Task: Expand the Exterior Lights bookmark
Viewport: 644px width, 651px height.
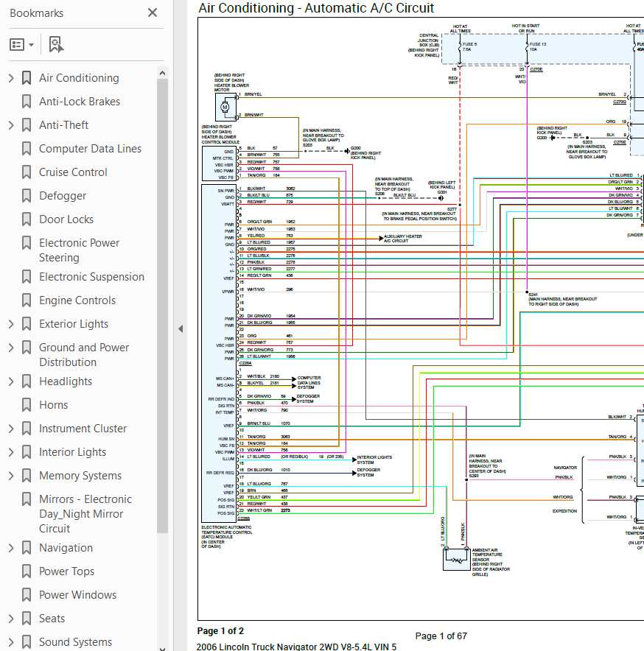Action: tap(11, 324)
